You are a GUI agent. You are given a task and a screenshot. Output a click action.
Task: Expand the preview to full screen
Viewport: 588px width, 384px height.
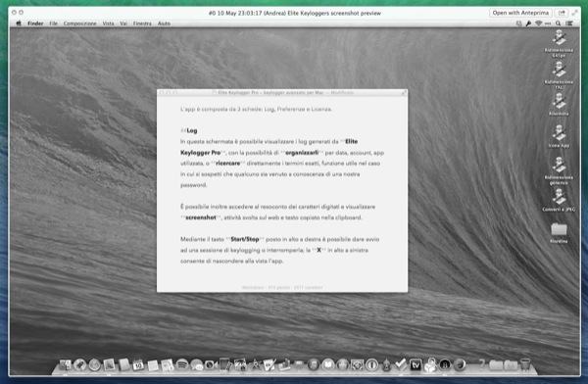tap(574, 13)
